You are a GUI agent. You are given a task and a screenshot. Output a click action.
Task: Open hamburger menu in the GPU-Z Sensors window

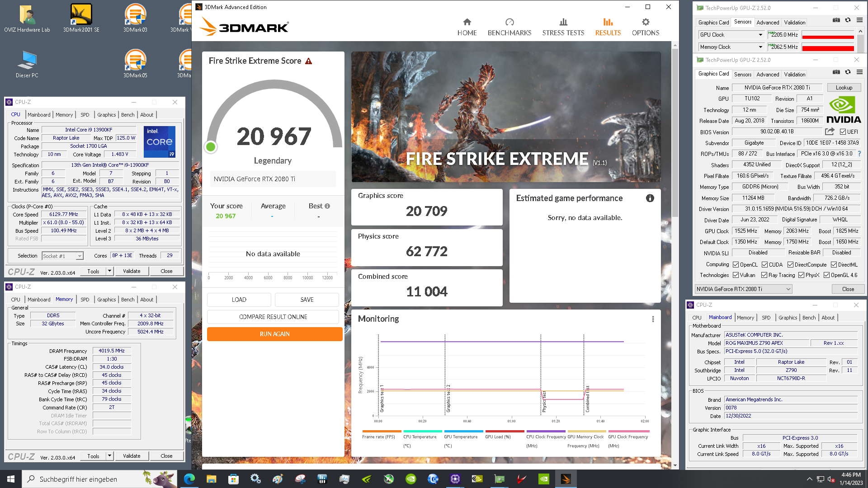pyautogui.click(x=859, y=20)
